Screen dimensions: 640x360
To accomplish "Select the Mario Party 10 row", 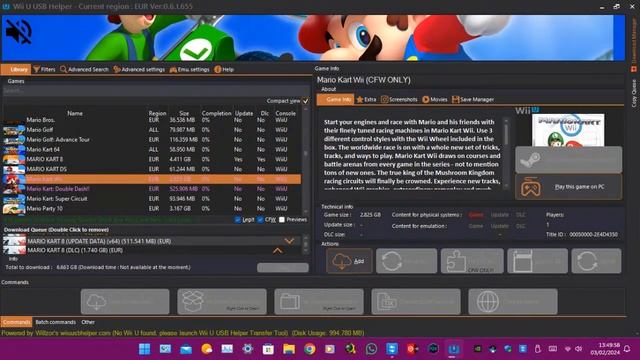I will 152,209.
